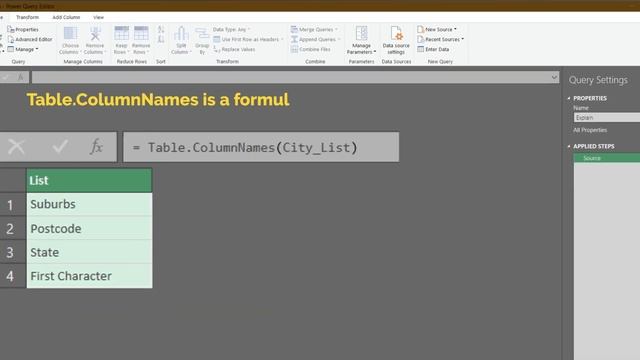Click the Remove Rows icon
Viewport: 640px width, 360px height.
(141, 34)
